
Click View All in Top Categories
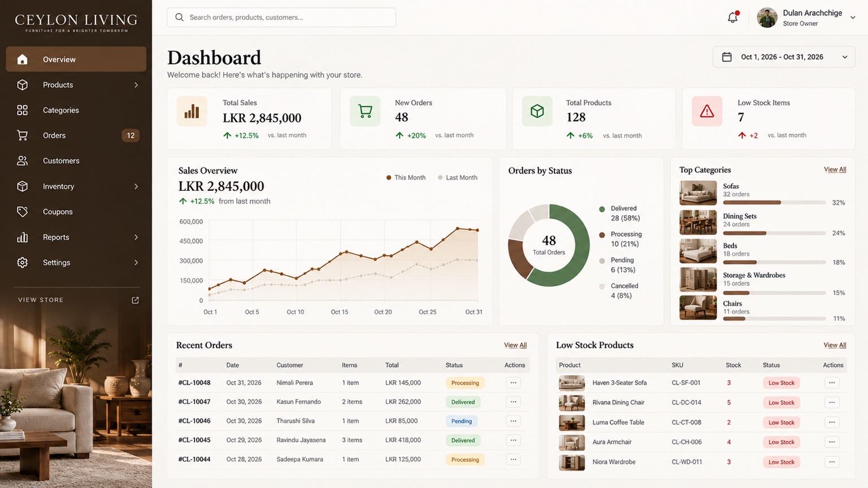835,169
